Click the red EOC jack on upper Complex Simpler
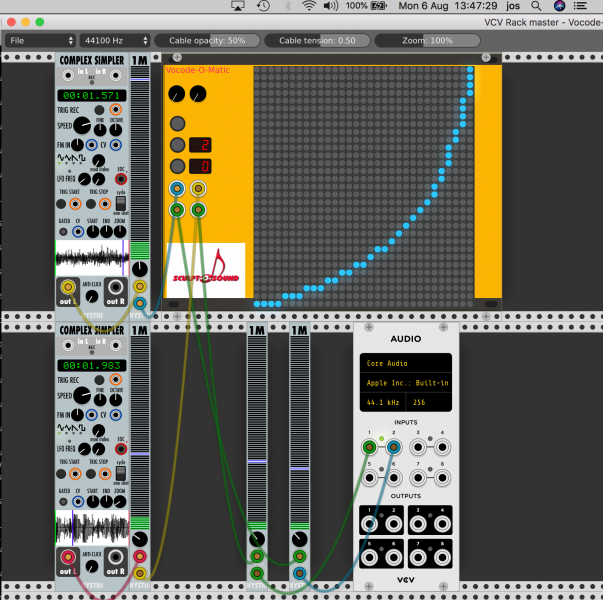Viewport: 603px width, 600px height. click(x=121, y=179)
